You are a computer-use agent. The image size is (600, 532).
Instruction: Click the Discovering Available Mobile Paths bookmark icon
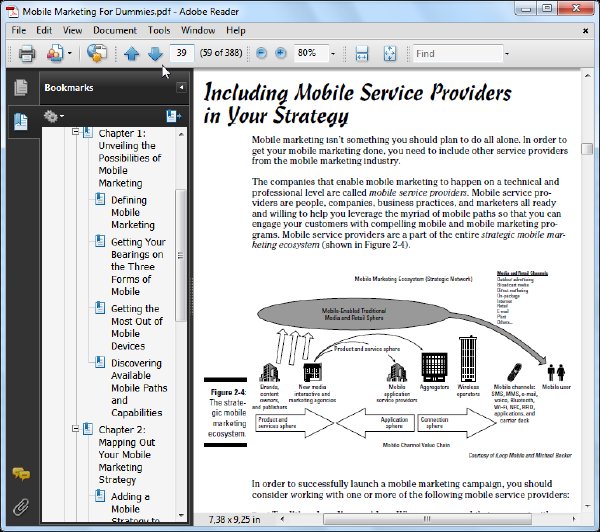pos(100,362)
